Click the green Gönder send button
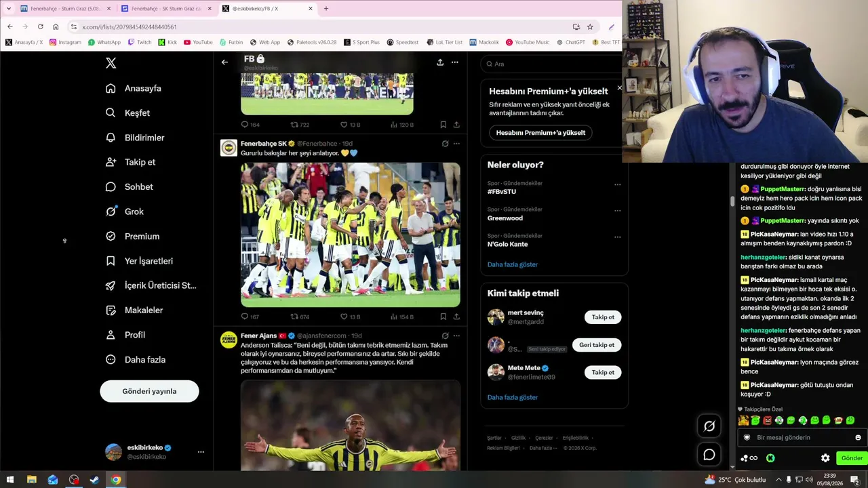 pyautogui.click(x=852, y=458)
